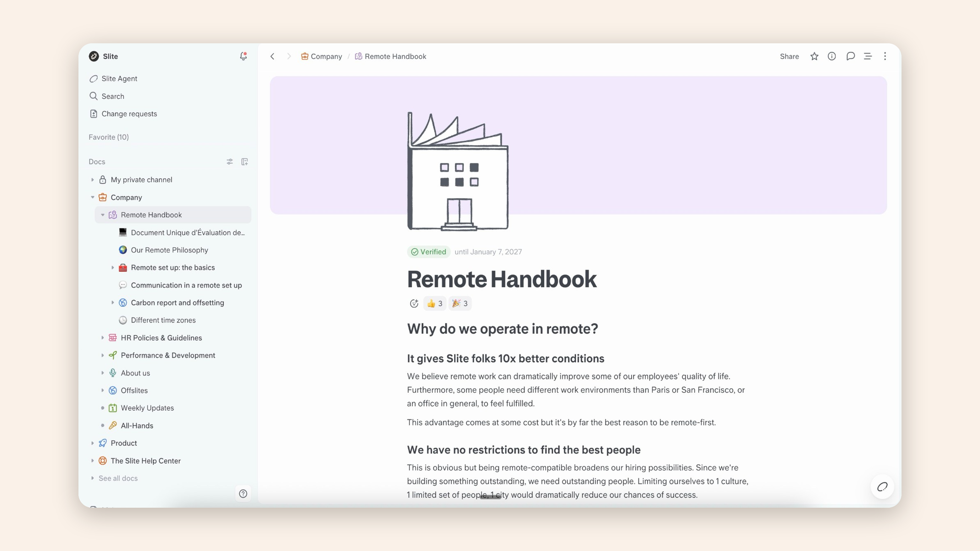
Task: Add a reaction with smiley icon
Action: 414,303
